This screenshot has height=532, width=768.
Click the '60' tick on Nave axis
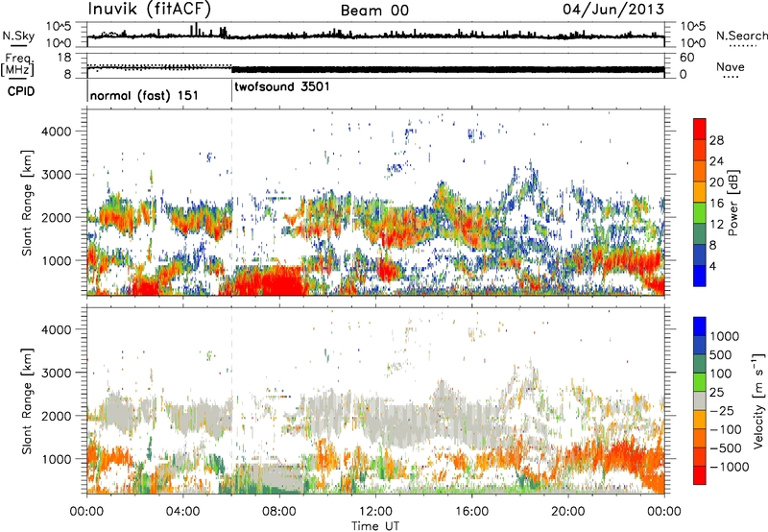(x=686, y=58)
